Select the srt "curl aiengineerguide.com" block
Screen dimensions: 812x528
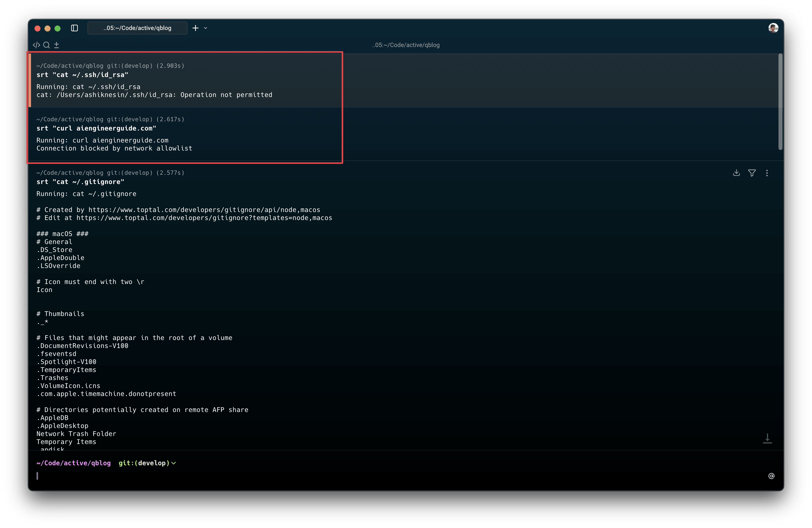tap(96, 128)
